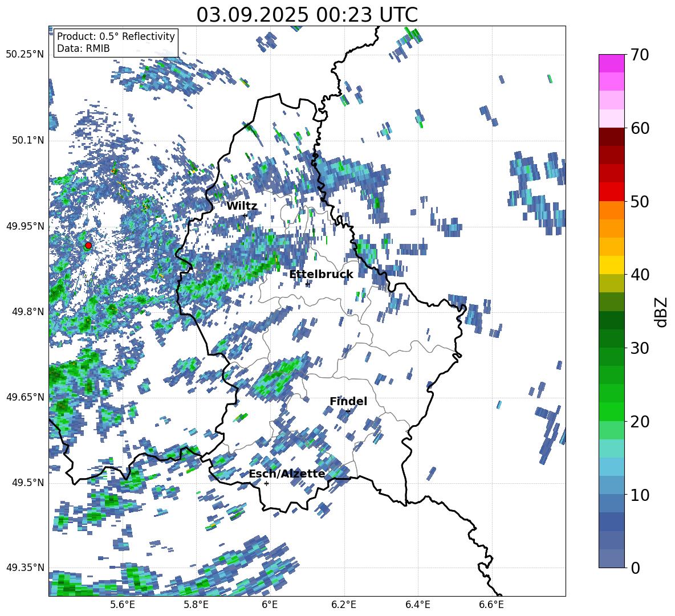Click the 6°E longitude label

(270, 605)
